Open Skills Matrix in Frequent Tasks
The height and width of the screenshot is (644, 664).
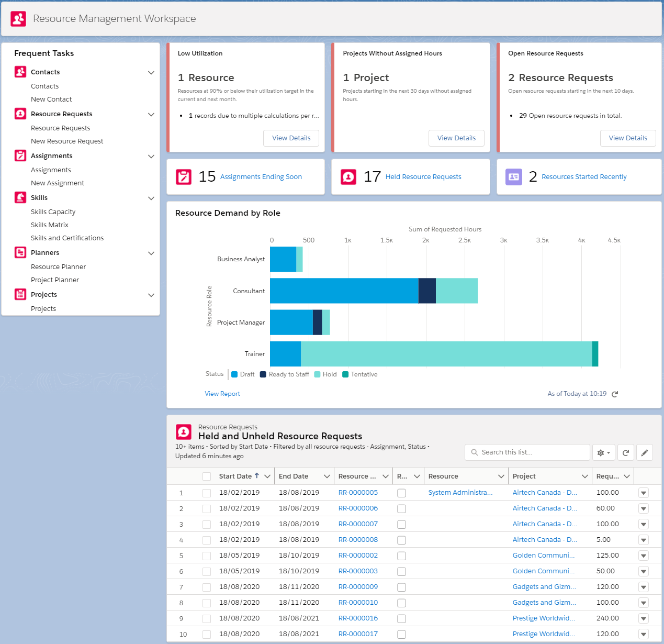point(50,225)
